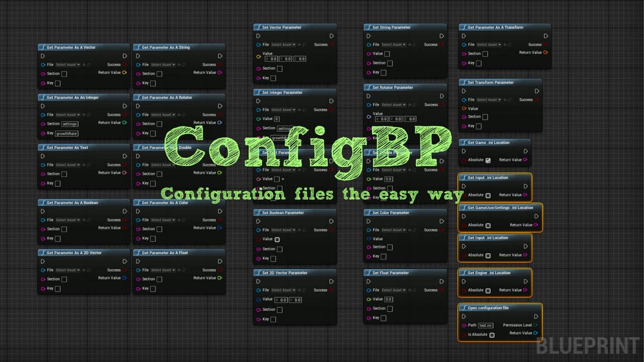Click the function icon on Set Transform Parameter header

point(463,82)
